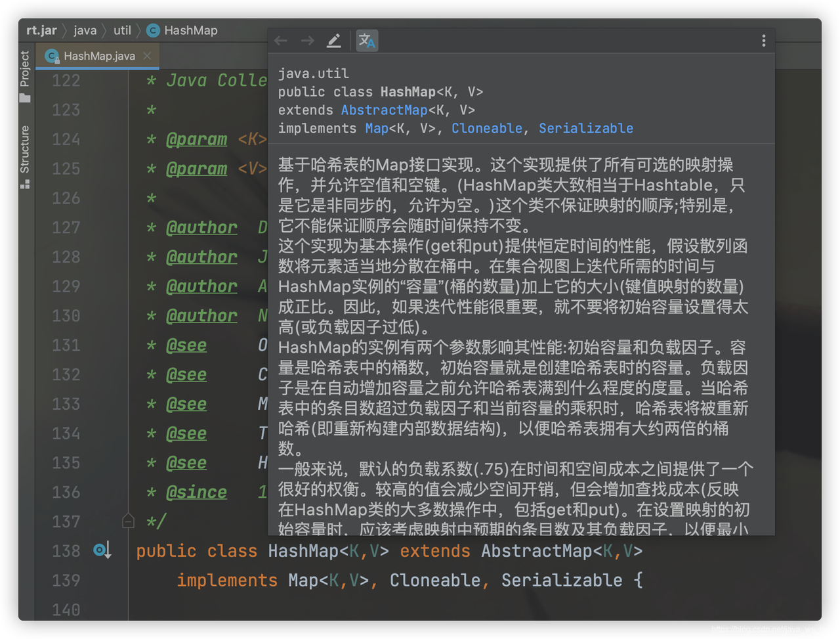The height and width of the screenshot is (639, 840).
Task: Open the Project tool window
Action: [x=25, y=76]
